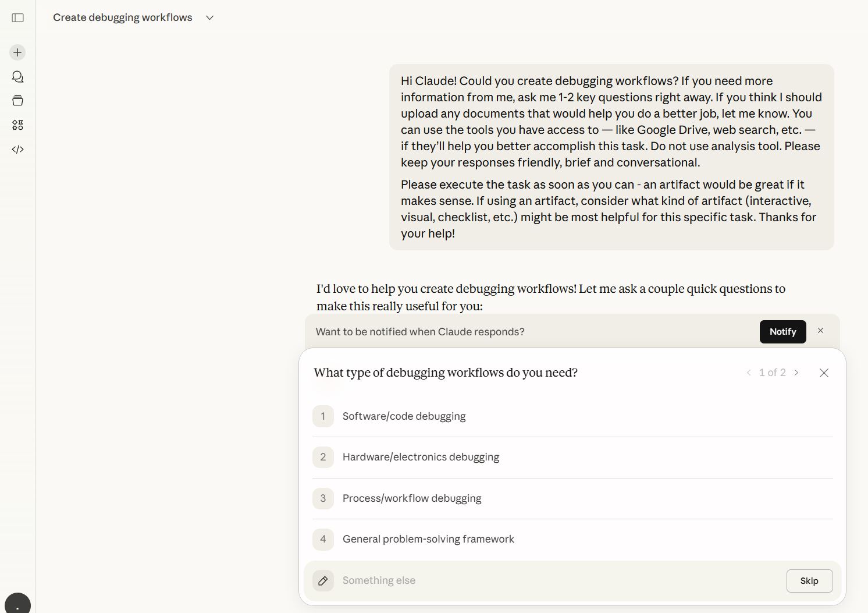This screenshot has width=868, height=613.
Task: Dismiss the notification prompt banner
Action: 820,331
